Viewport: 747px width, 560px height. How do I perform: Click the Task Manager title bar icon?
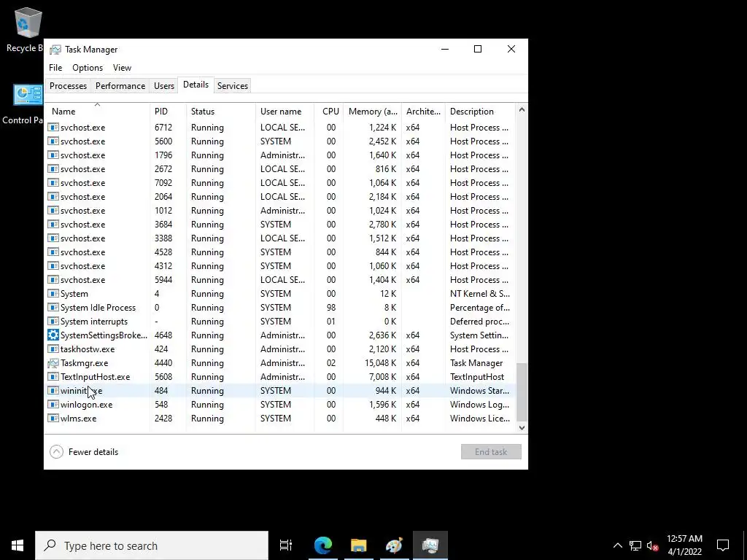point(55,50)
